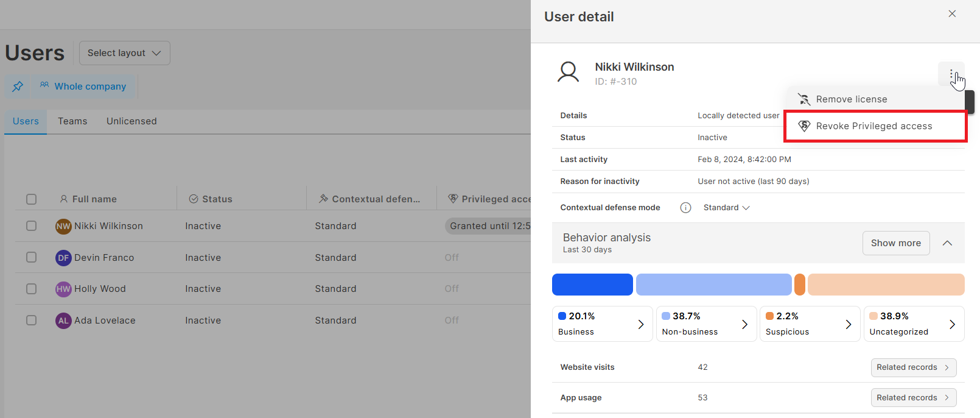Open the Select layout dropdown

click(124, 53)
